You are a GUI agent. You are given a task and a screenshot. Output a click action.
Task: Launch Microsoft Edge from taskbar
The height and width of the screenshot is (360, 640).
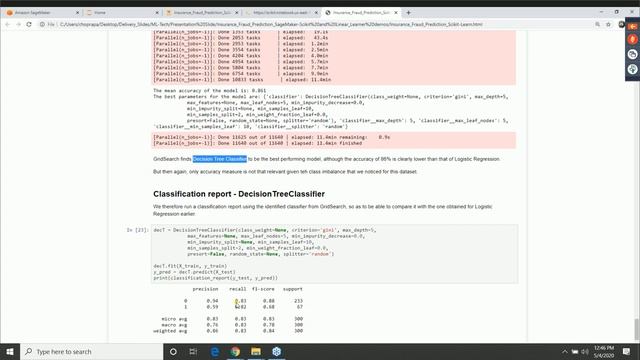coord(215,351)
